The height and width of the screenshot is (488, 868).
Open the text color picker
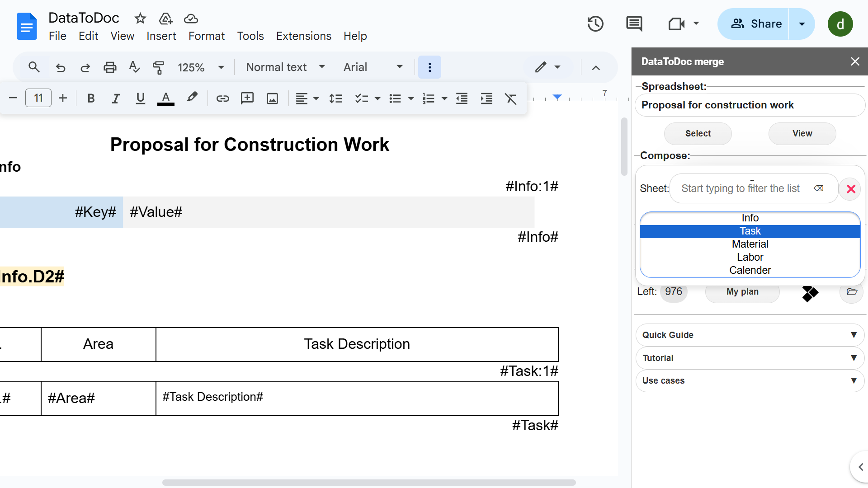click(x=166, y=98)
